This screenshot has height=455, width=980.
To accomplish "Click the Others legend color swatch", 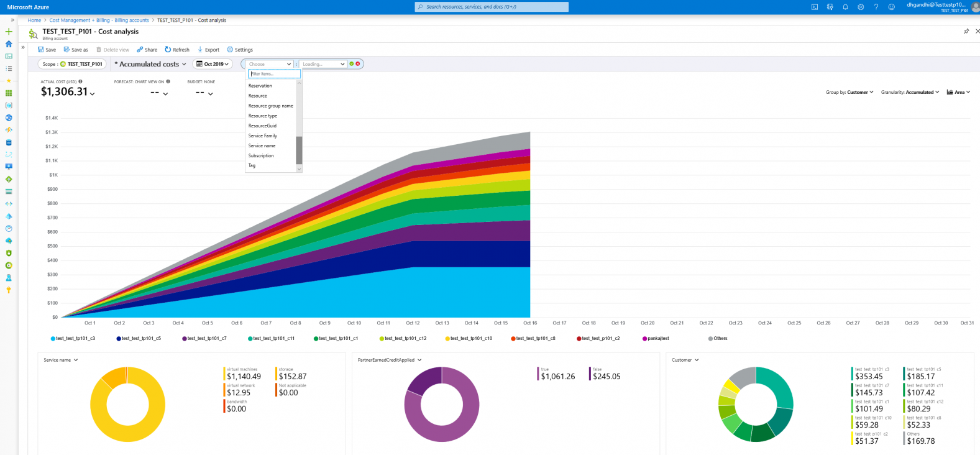I will 710,339.
